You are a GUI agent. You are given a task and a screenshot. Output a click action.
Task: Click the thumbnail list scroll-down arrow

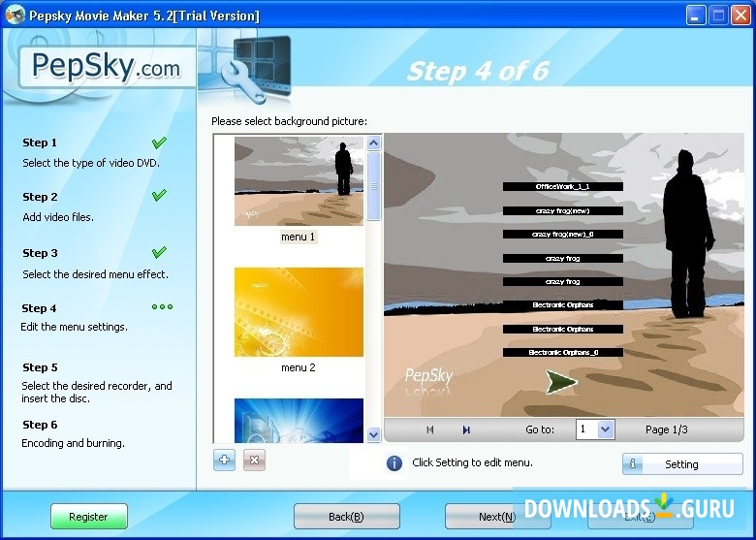point(374,434)
